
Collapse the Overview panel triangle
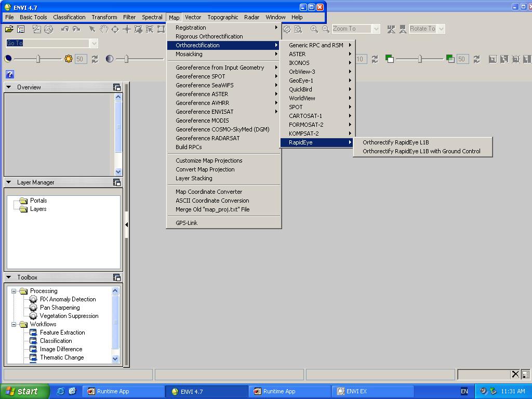[9, 87]
